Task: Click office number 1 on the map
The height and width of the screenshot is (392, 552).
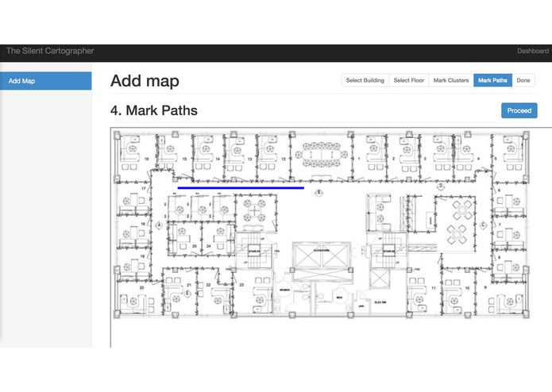Action: [x=359, y=159]
